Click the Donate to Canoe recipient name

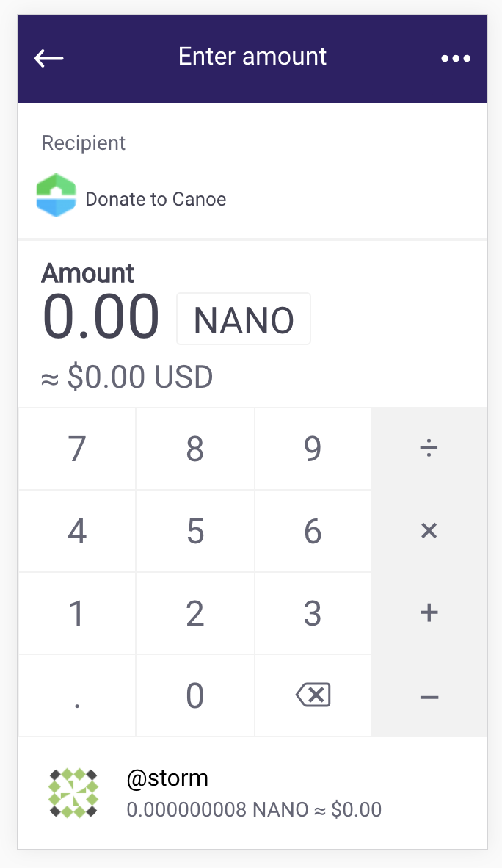(156, 199)
